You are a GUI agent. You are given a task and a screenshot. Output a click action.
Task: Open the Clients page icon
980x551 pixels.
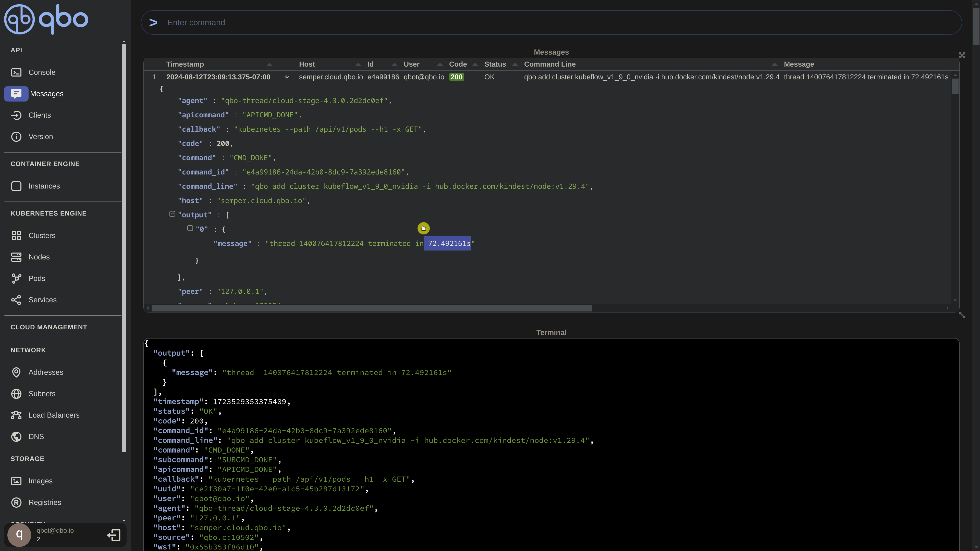[16, 115]
